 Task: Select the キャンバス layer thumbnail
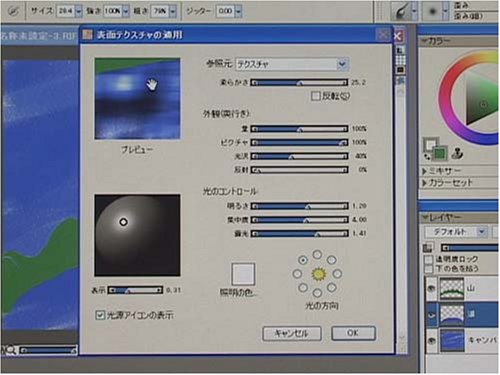point(452,340)
